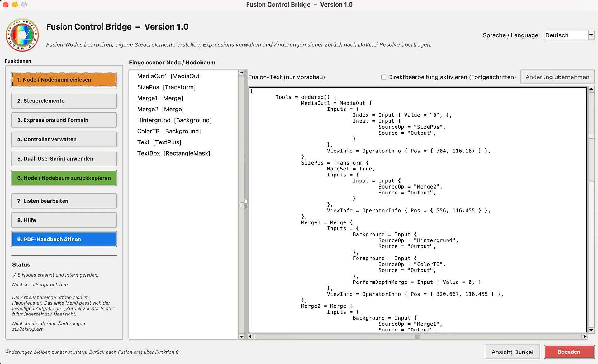Click Fusion-Text scroll-up arrow
Viewport: 598px width, 364px height.
pyautogui.click(x=591, y=90)
